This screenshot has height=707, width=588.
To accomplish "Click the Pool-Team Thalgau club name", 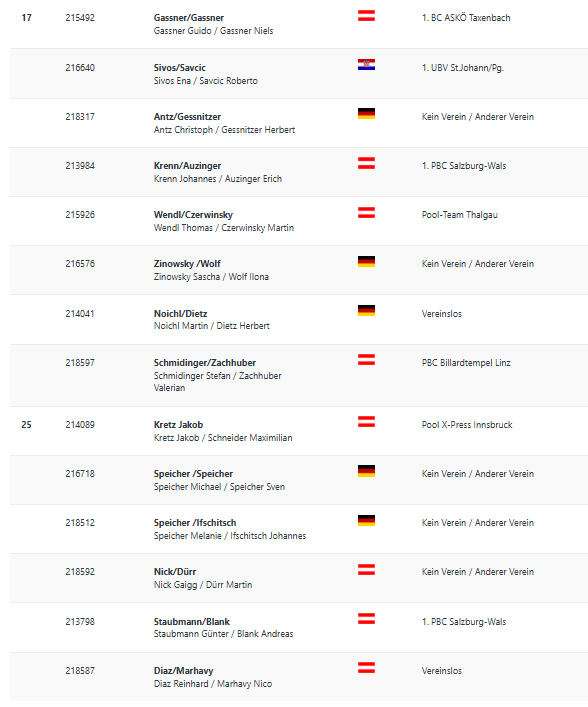I will click(x=459, y=215).
